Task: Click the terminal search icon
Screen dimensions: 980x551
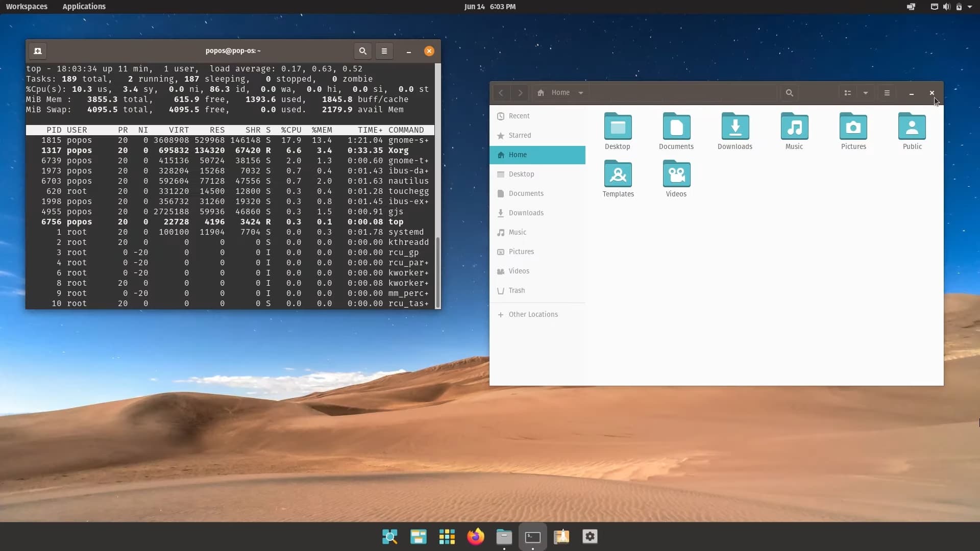Action: (x=362, y=51)
